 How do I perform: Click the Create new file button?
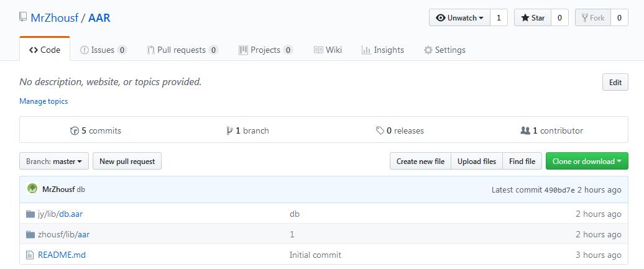421,162
